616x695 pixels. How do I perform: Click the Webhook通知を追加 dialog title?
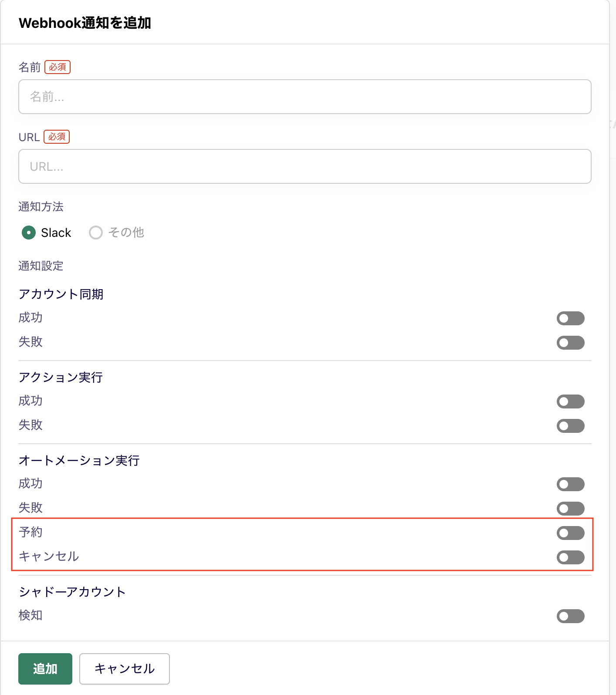pos(85,23)
